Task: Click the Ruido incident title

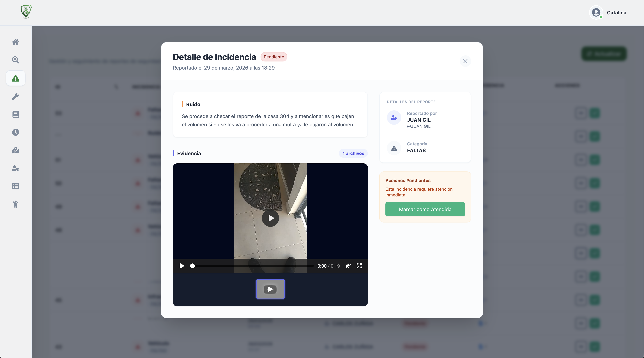Action: pos(193,104)
